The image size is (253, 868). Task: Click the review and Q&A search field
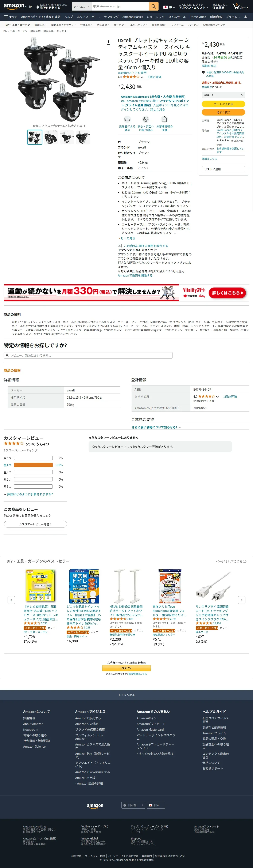tap(88, 355)
